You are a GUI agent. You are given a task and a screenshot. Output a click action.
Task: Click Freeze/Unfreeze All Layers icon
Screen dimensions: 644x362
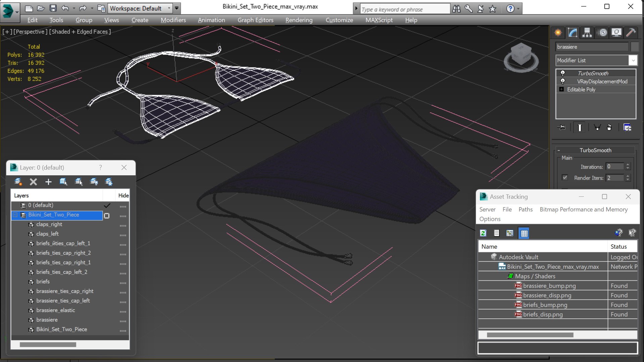(x=109, y=182)
